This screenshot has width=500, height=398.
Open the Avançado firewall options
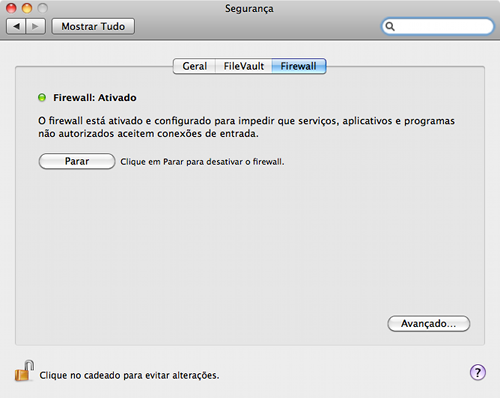pyautogui.click(x=429, y=323)
